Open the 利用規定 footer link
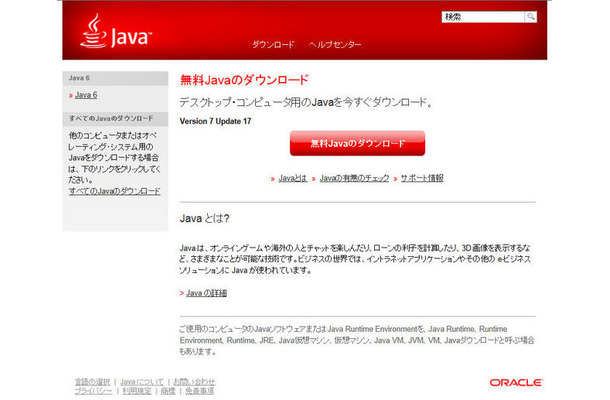Screen dimensions: 610x400 (137, 391)
